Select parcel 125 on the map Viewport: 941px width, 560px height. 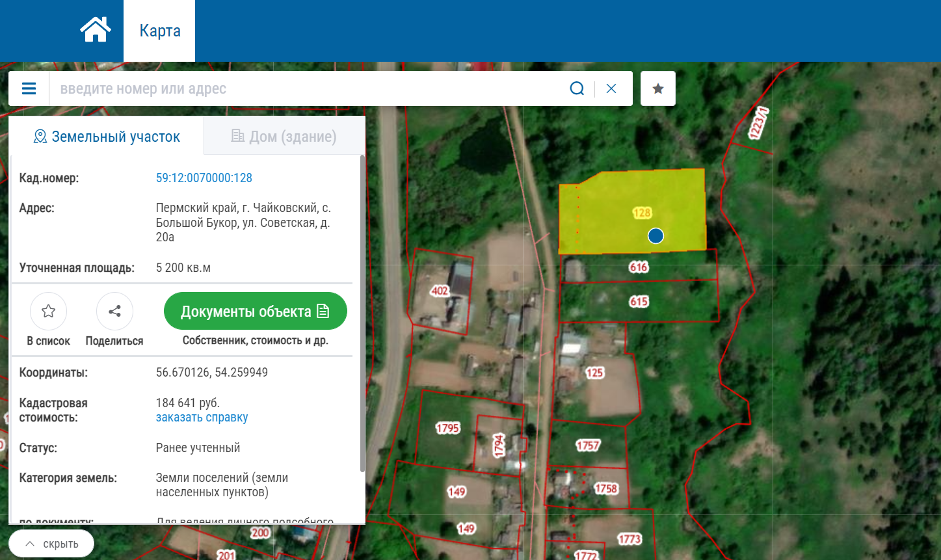point(594,373)
